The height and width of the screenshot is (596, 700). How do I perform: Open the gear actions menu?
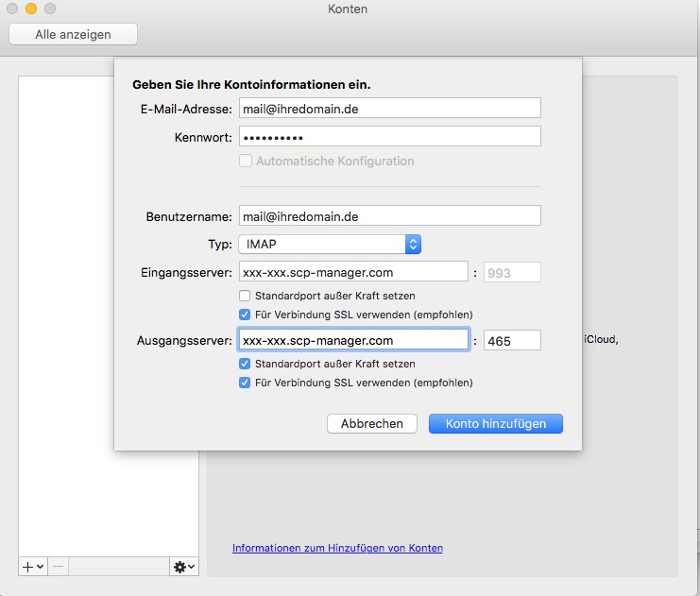pos(183,566)
